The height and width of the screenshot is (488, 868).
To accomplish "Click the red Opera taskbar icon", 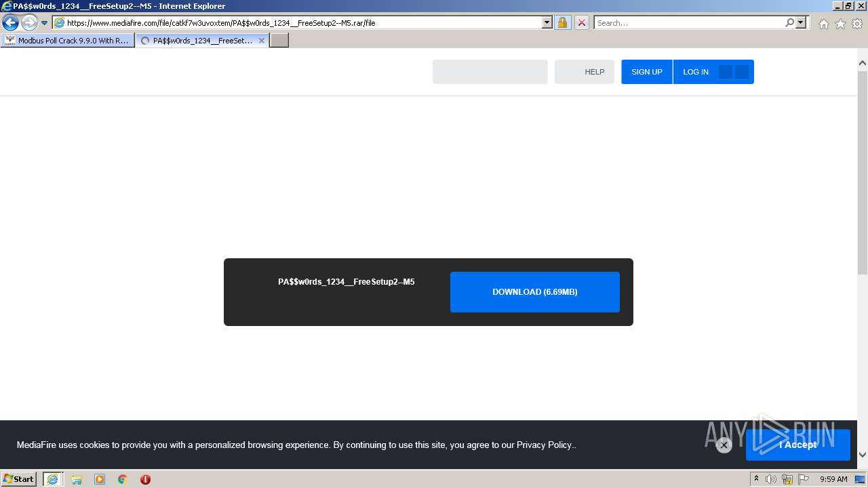I will click(x=145, y=479).
